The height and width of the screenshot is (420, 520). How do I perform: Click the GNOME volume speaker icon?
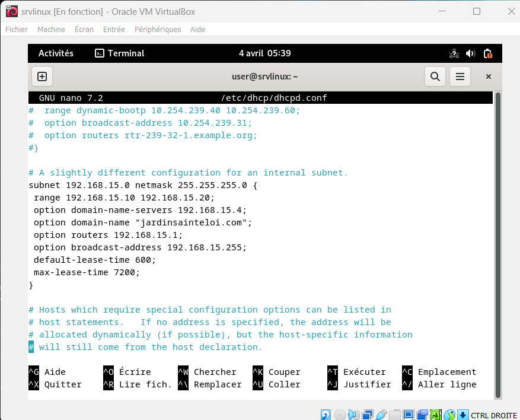(x=471, y=53)
